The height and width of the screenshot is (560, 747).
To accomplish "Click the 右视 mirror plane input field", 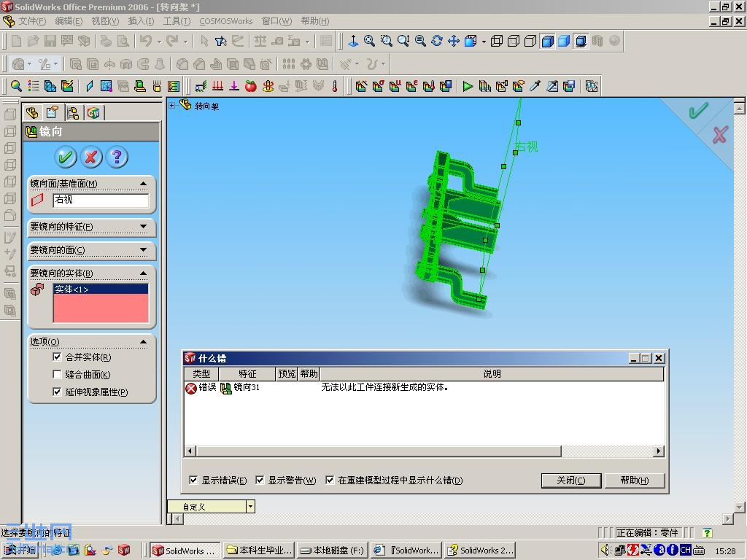I will (x=101, y=200).
